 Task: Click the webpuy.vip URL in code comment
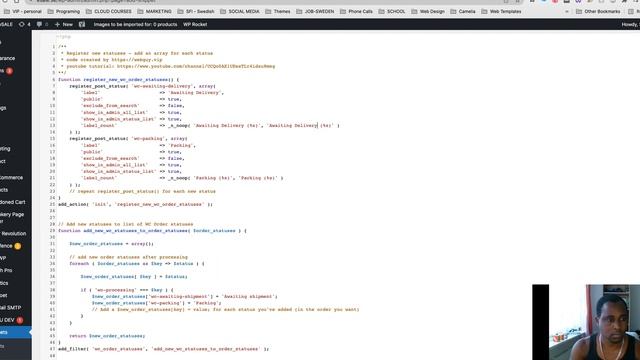coord(137,60)
